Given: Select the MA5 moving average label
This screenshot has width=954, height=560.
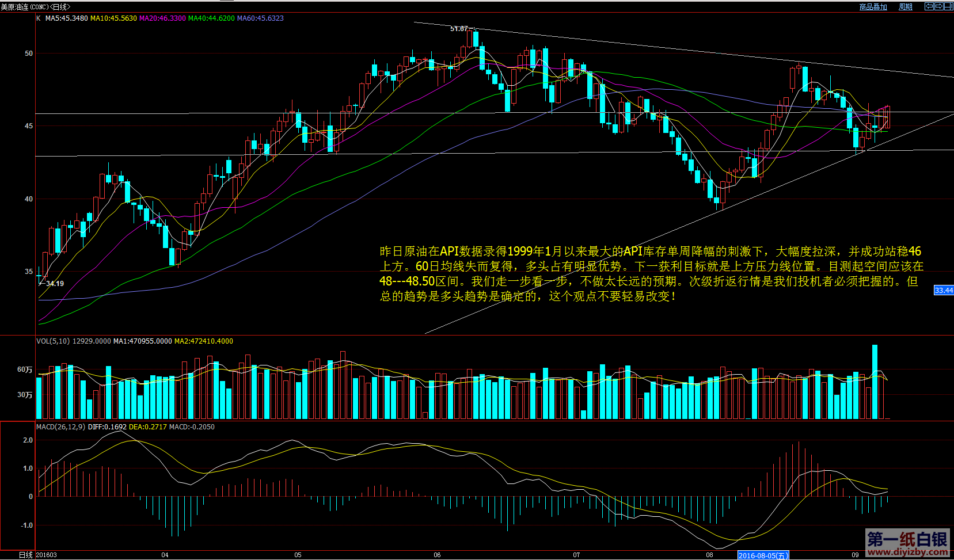Looking at the screenshot, I should (x=67, y=18).
